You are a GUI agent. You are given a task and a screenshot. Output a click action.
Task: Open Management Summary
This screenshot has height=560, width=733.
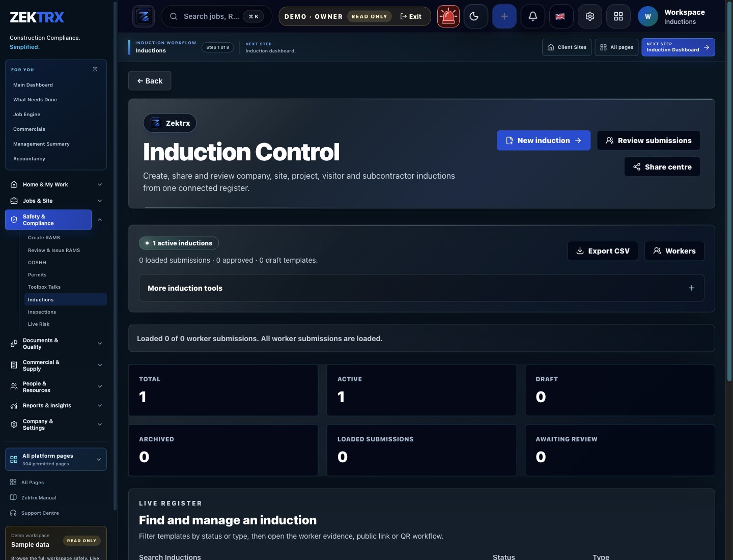[41, 144]
